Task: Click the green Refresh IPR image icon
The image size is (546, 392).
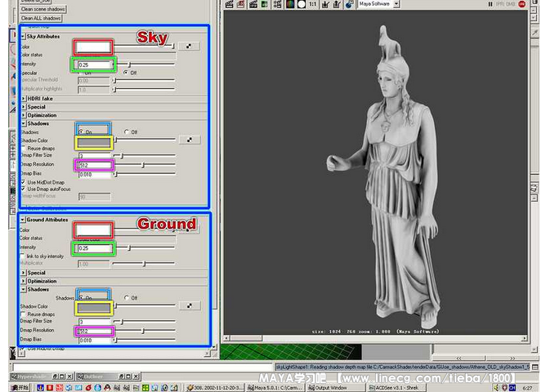Action: (x=265, y=4)
